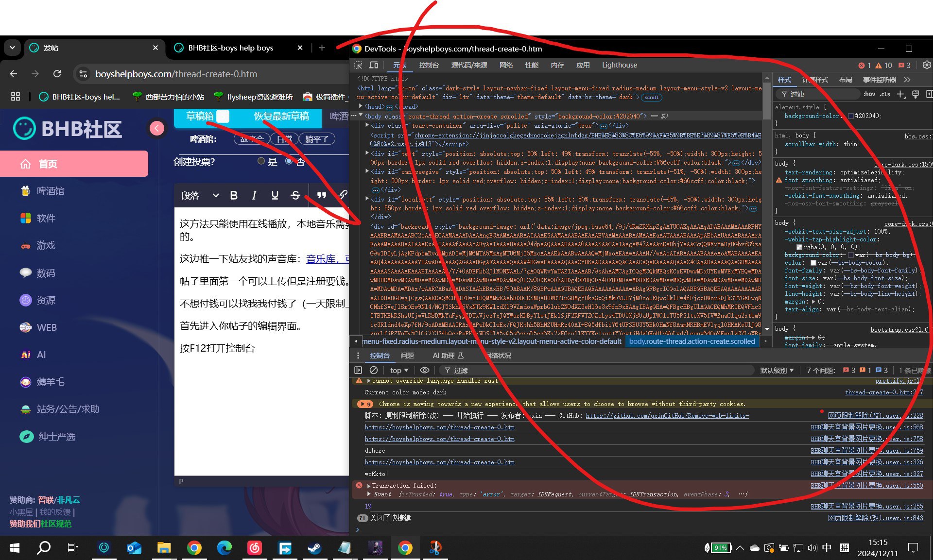Viewport: 934px width, 560px height.
Task: Click the Italic button in editor toolbar
Action: coord(254,195)
